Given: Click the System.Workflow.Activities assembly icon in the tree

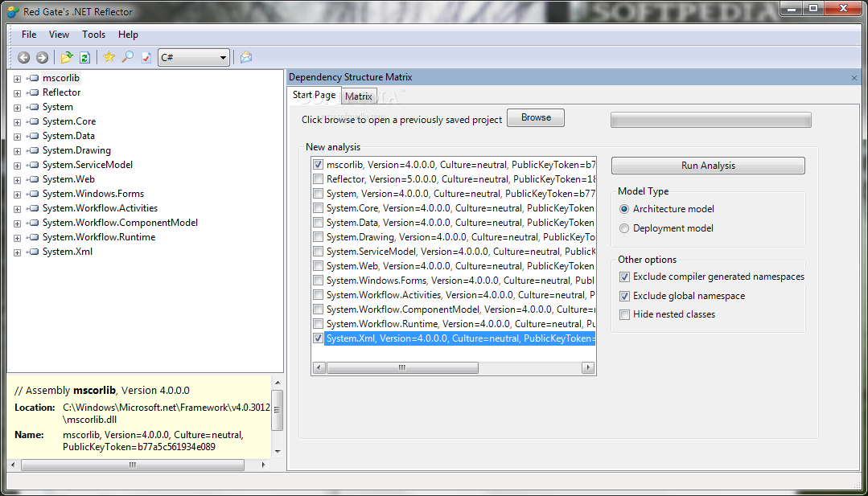Looking at the screenshot, I should [x=34, y=208].
